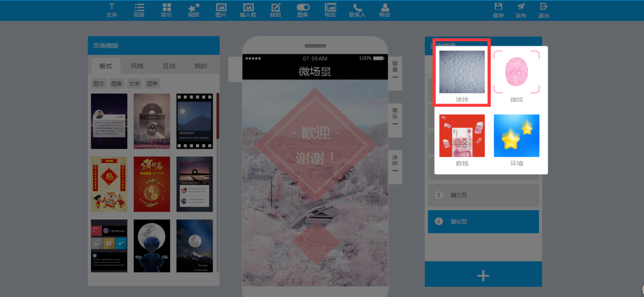Switch to the 风格 template tab

[x=137, y=66]
